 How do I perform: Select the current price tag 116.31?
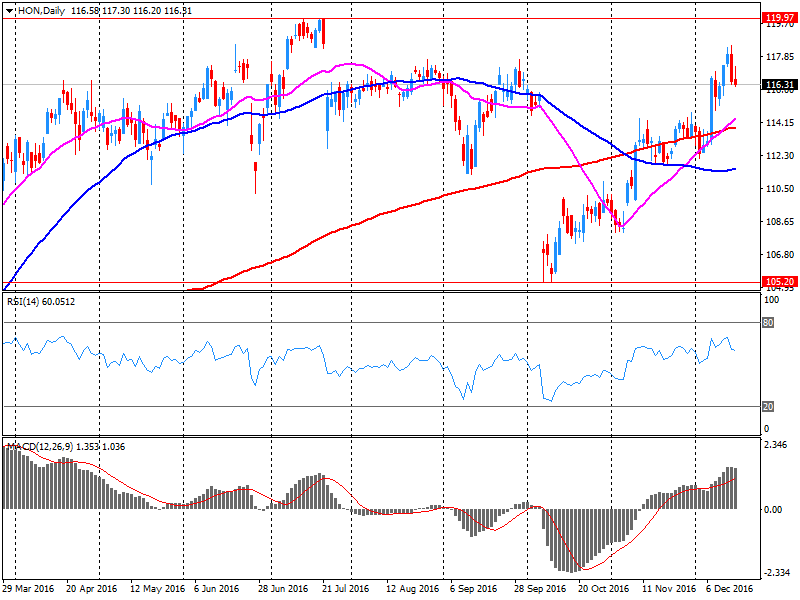pyautogui.click(x=778, y=85)
